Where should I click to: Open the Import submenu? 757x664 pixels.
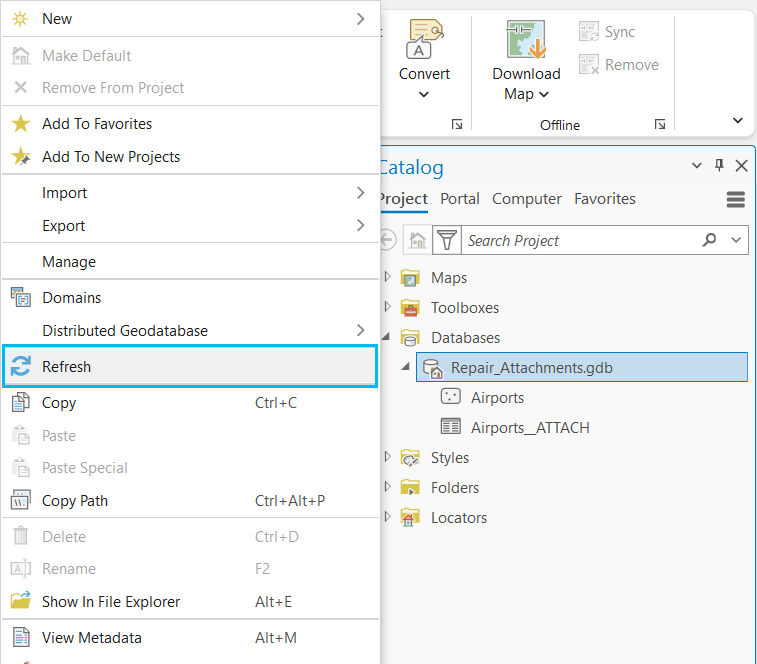[x=190, y=193]
